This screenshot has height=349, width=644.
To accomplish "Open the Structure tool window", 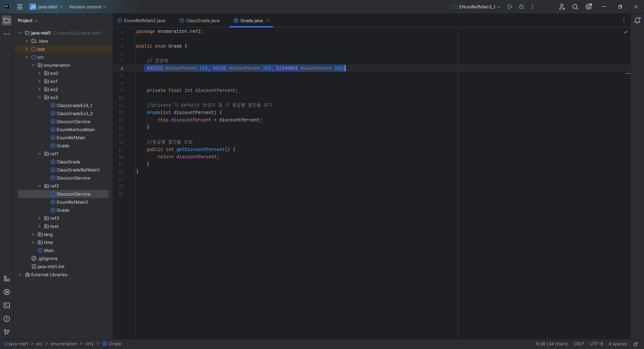I will click(7, 279).
